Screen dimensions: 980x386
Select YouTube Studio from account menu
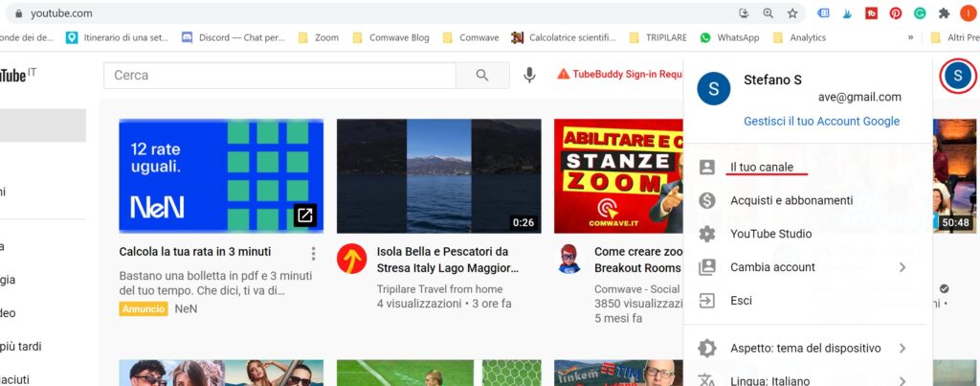[770, 234]
